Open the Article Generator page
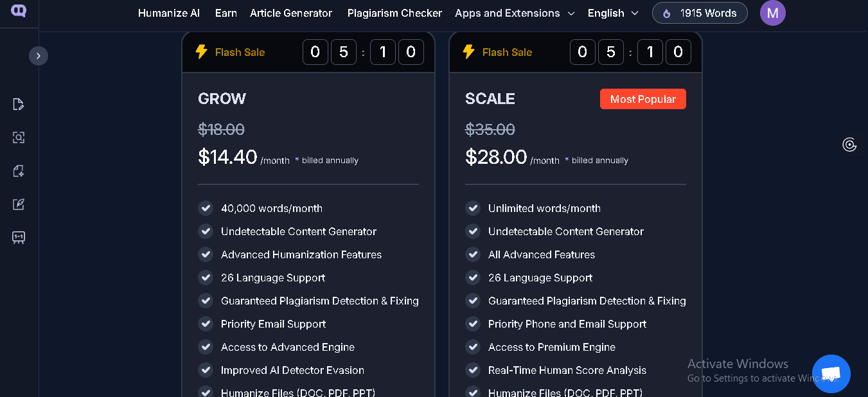This screenshot has height=397, width=868. coord(291,13)
